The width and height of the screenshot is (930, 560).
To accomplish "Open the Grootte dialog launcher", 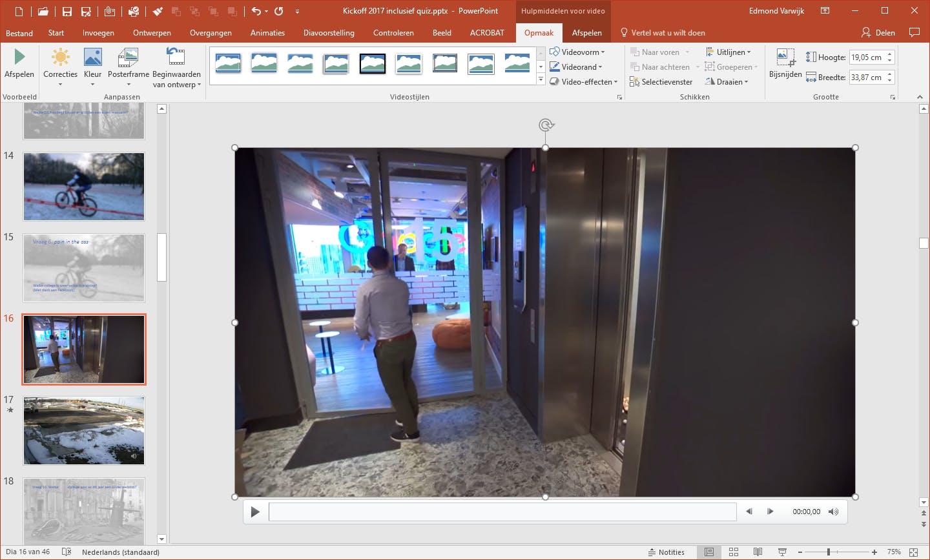I will 893,98.
